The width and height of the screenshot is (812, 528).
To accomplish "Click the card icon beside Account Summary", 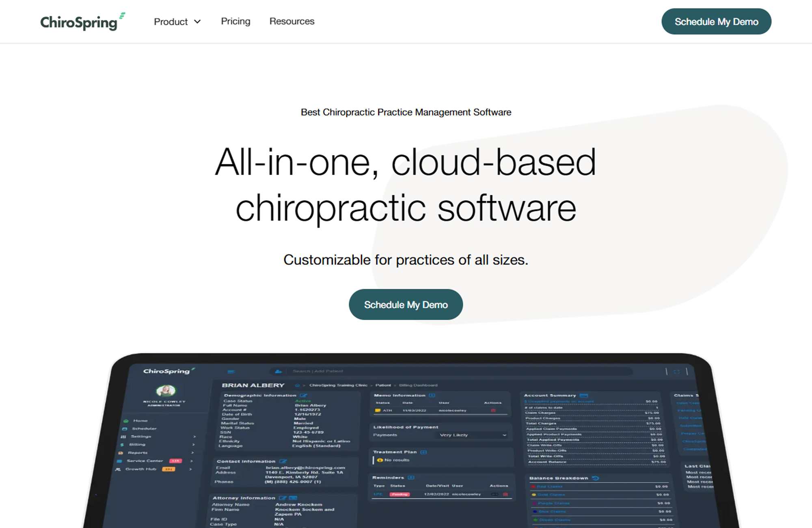I will pyautogui.click(x=584, y=395).
